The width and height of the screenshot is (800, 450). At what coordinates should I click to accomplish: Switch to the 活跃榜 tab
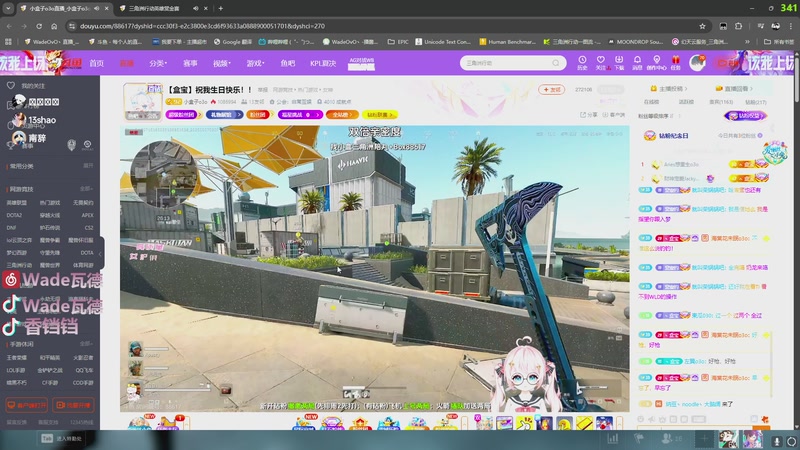[686, 102]
